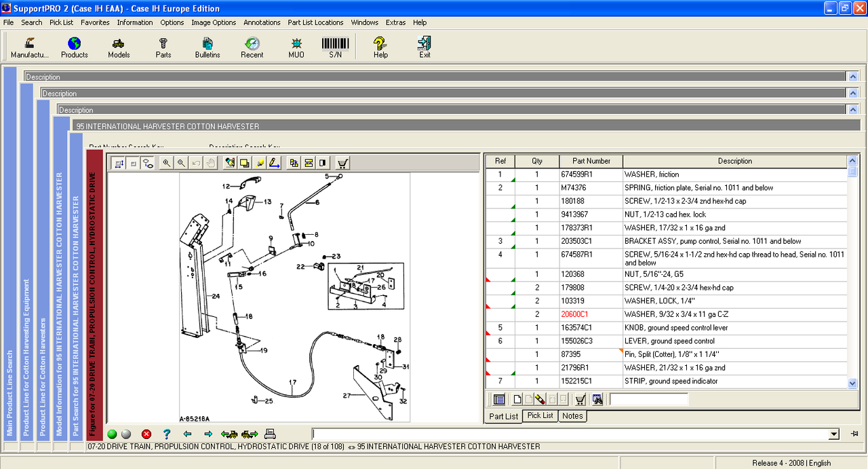Open the Image Options menu

tap(214, 22)
